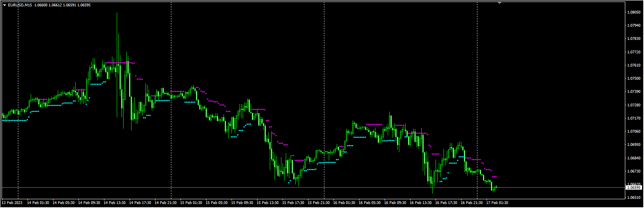Click the 1.06730 price scale label
This screenshot has height=208, width=644.
point(634,171)
